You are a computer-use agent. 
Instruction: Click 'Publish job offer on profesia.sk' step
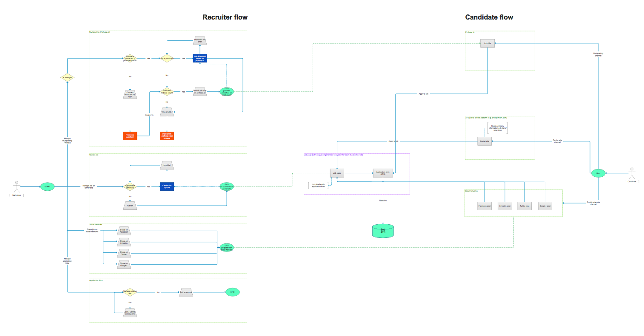pyautogui.click(x=200, y=91)
